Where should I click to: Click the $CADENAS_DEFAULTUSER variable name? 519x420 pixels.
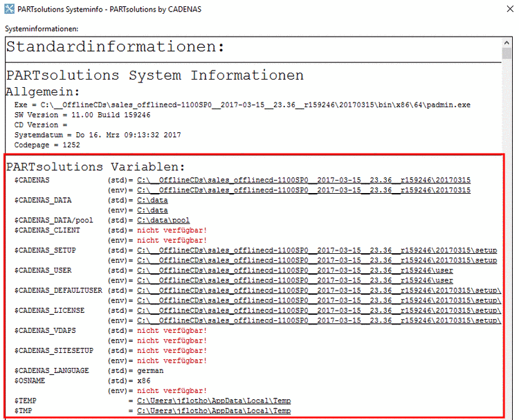tap(58, 291)
